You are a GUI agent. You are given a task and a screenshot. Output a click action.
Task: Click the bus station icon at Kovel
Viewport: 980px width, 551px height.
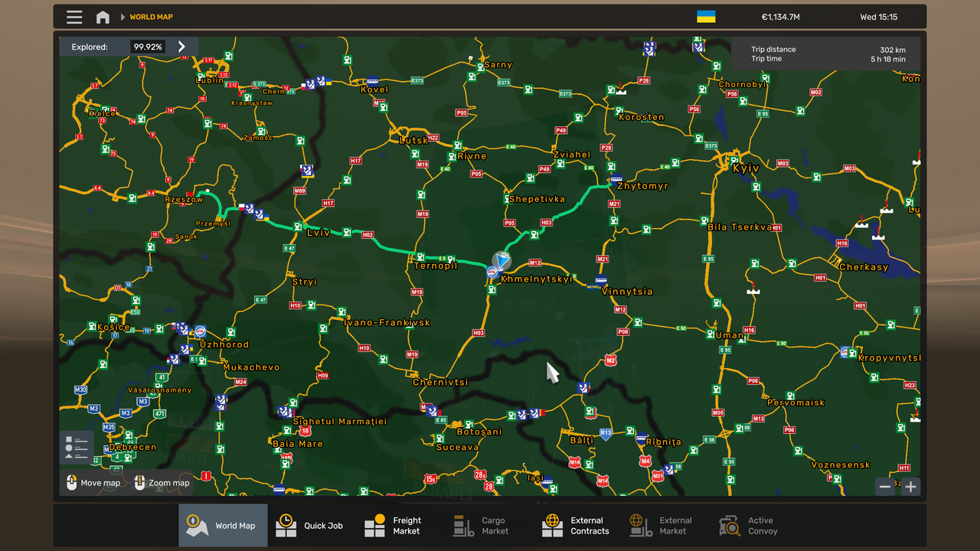click(x=373, y=80)
